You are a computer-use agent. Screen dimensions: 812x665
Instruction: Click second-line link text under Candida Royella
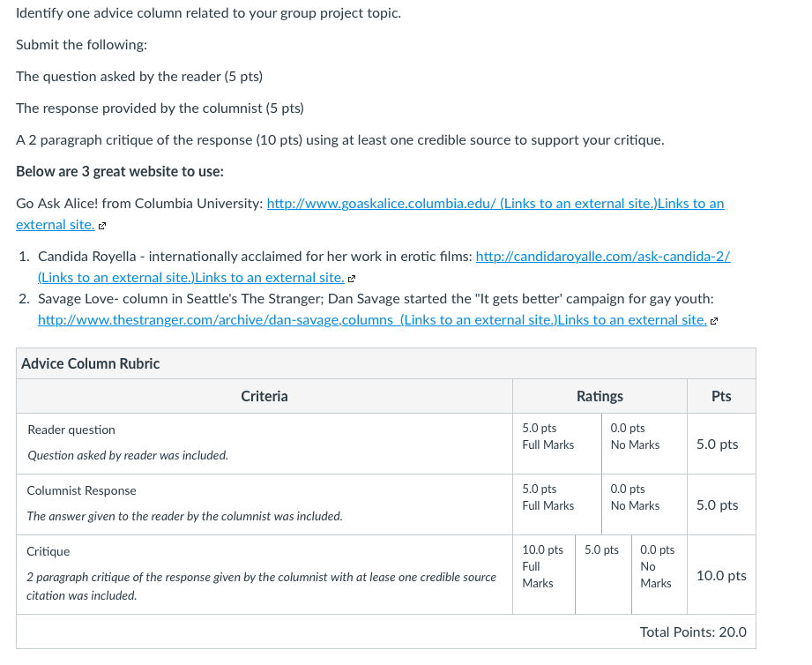click(x=191, y=278)
